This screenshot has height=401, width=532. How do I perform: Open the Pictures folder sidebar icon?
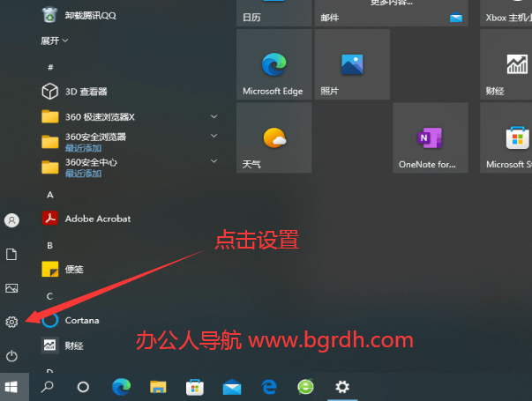coord(11,288)
